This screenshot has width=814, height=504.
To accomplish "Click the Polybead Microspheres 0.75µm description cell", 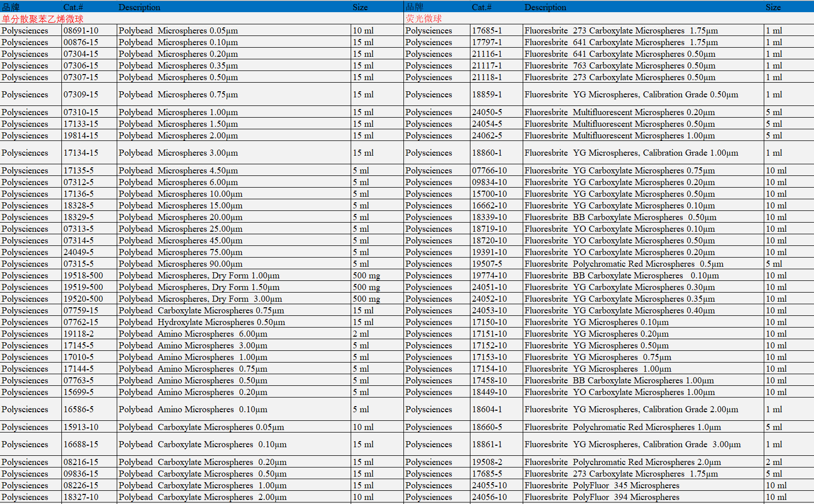I will [178, 94].
